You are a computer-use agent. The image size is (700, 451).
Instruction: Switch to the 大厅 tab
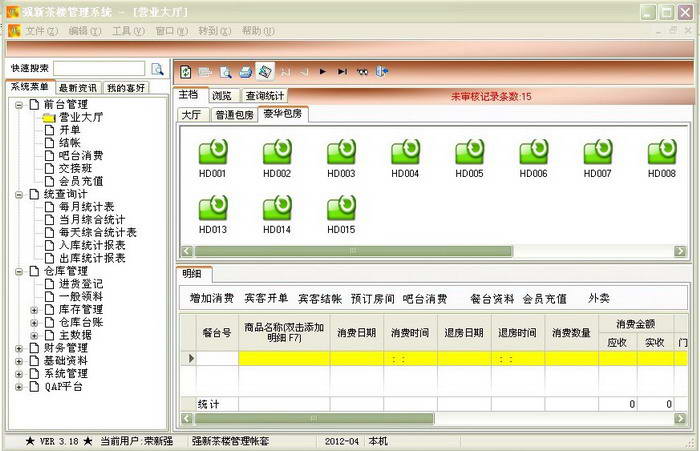pyautogui.click(x=192, y=115)
